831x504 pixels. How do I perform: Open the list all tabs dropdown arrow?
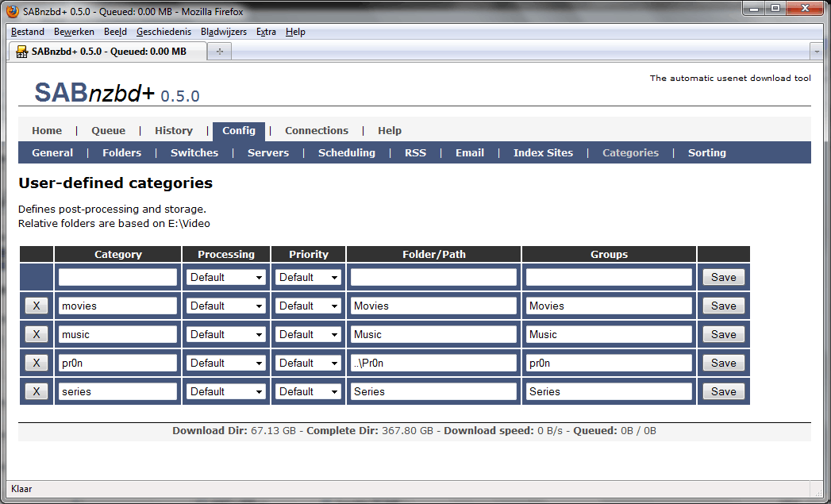click(x=817, y=52)
